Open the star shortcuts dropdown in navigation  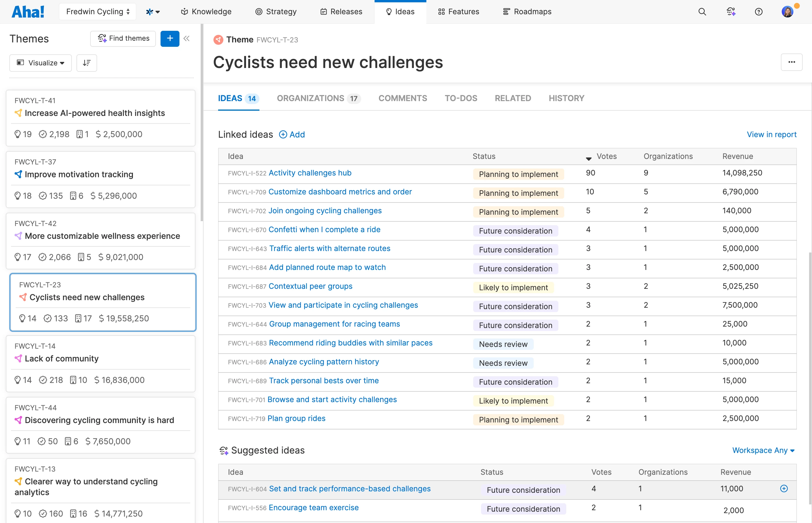coord(153,12)
